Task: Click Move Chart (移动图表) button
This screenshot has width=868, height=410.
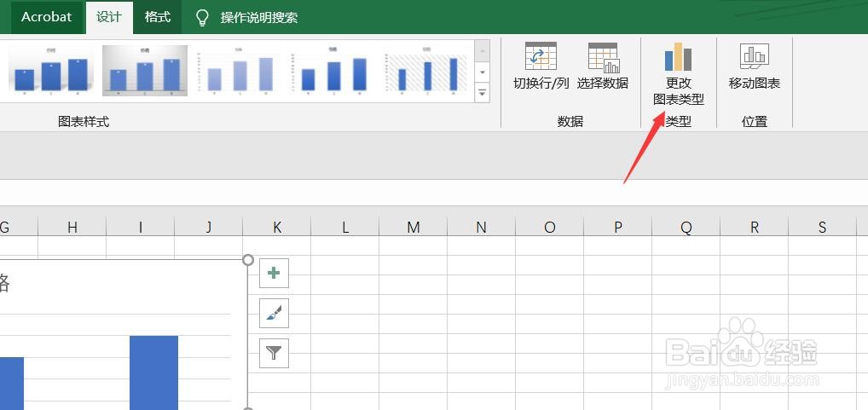Action: pos(754,66)
